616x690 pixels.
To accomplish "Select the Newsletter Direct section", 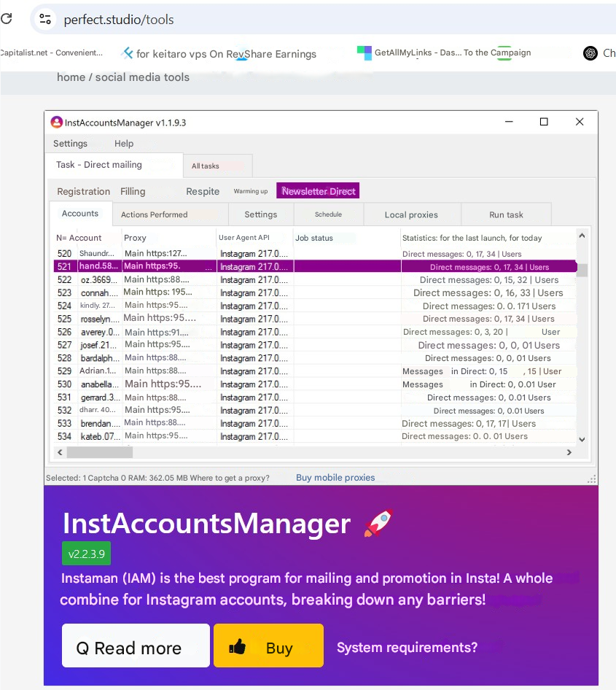I will point(318,191).
